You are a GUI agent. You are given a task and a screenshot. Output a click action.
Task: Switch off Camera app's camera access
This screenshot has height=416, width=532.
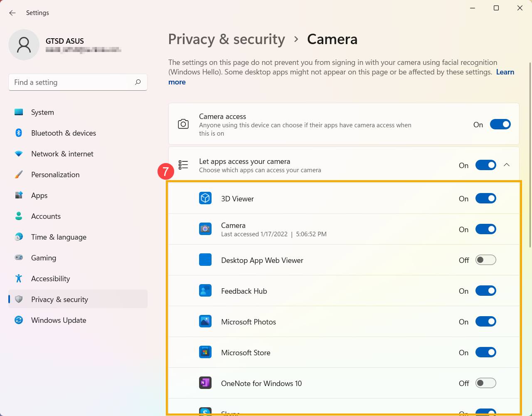(486, 229)
